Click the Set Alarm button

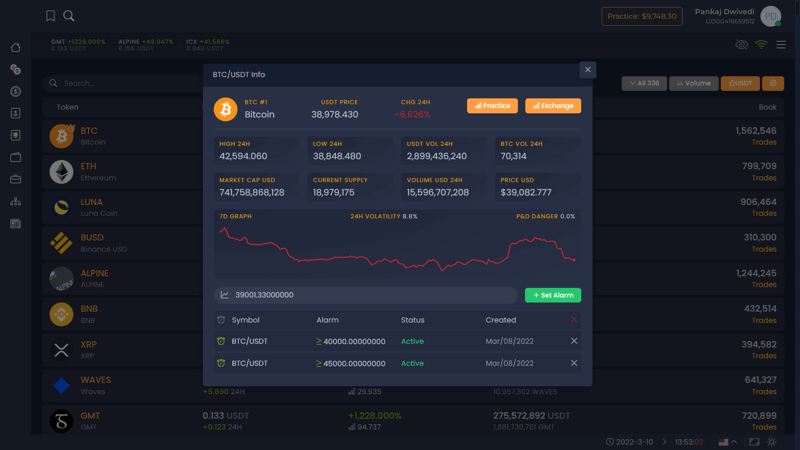(553, 295)
